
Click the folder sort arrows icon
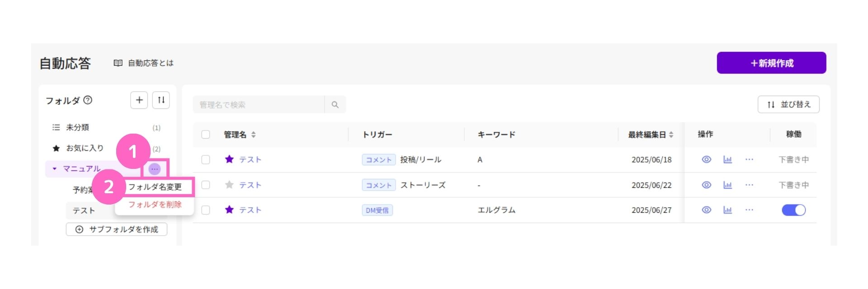click(x=161, y=100)
